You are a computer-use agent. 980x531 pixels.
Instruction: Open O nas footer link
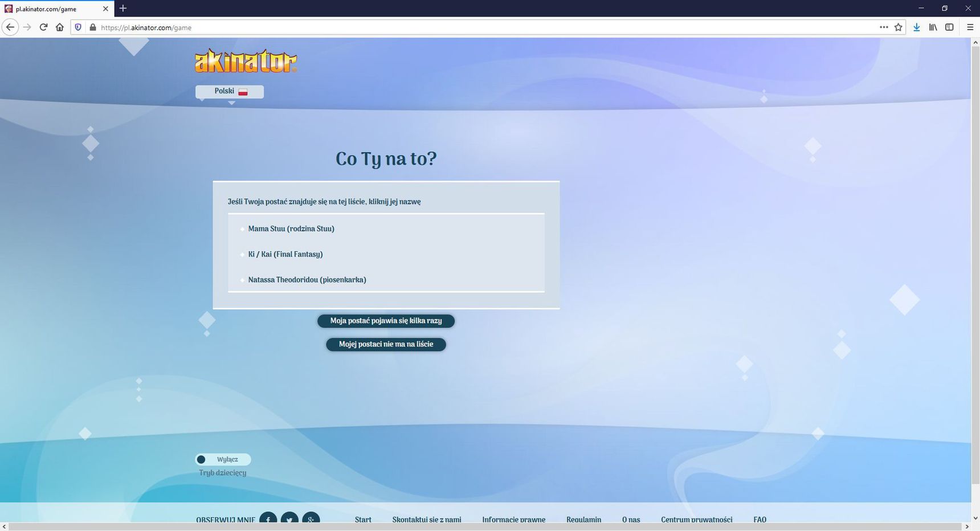[631, 520]
